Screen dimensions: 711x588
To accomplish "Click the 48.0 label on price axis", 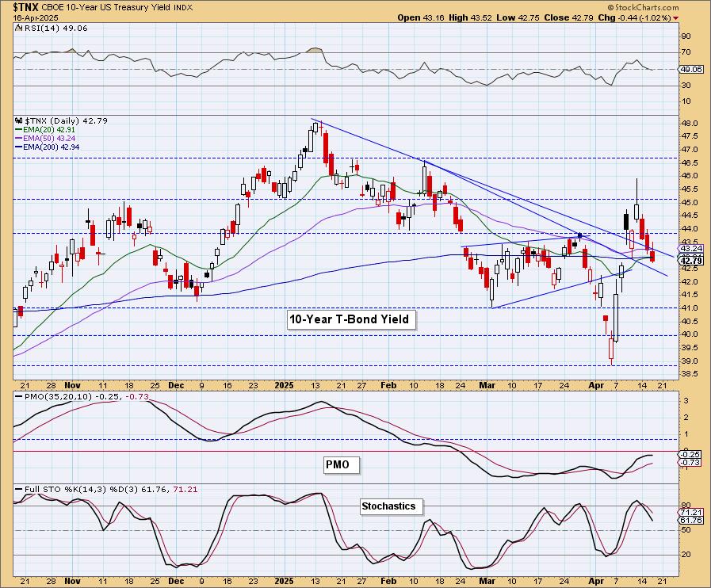I will tap(690, 124).
